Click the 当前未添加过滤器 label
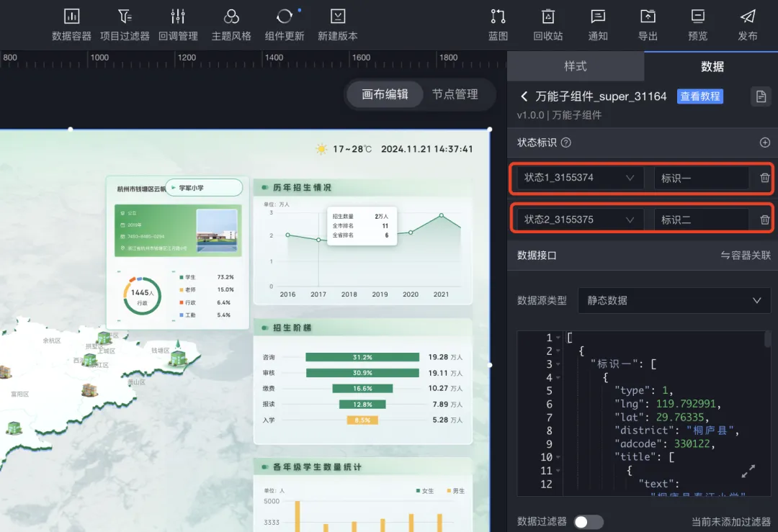 [x=731, y=522]
